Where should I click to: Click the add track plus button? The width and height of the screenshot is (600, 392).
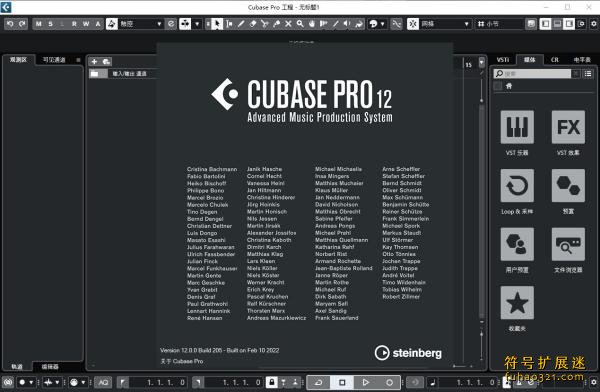click(x=94, y=61)
